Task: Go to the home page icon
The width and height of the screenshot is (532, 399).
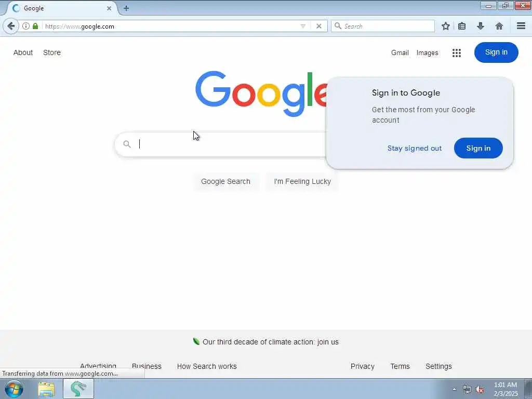Action: tap(499, 26)
